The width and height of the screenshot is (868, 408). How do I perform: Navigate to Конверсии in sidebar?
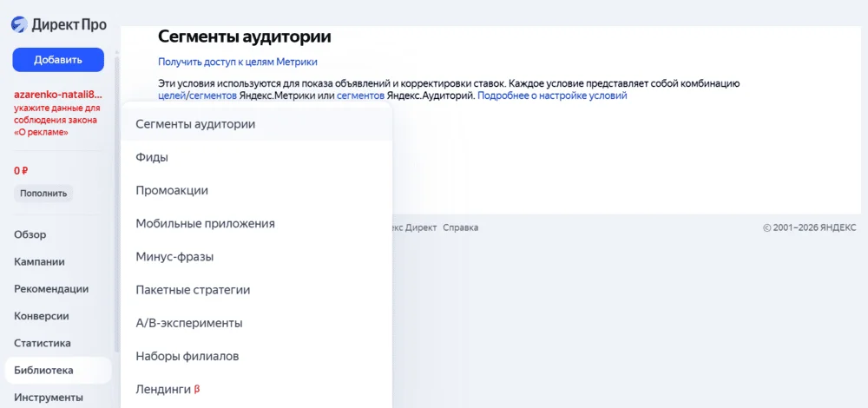point(42,316)
